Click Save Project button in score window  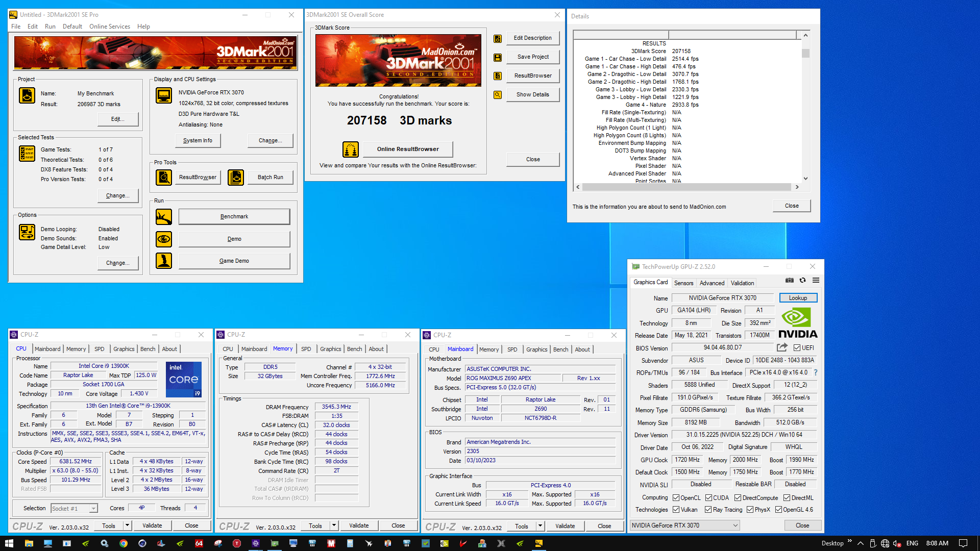(x=533, y=57)
